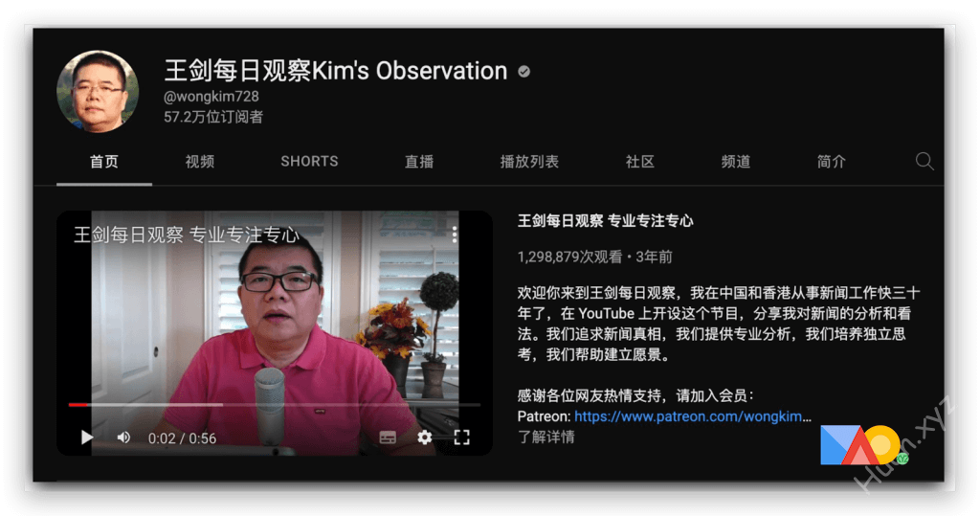980x516 pixels.
Task: Open the 社区 tab
Action: click(x=640, y=162)
